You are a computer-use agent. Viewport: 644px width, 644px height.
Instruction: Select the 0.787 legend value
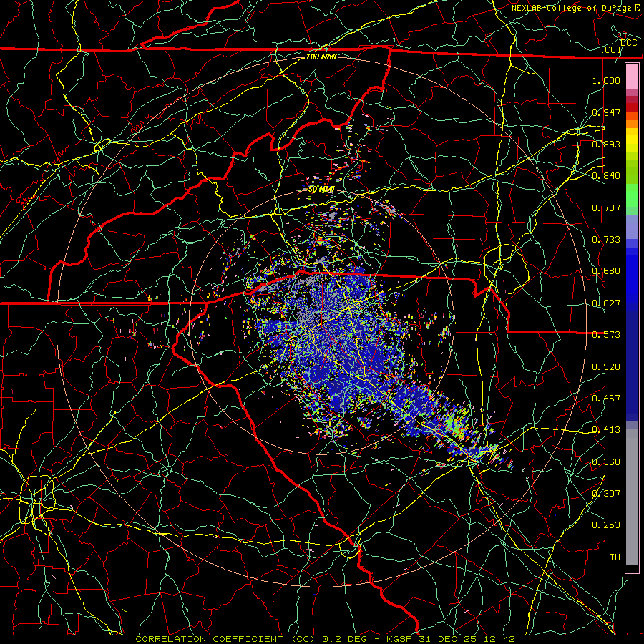pyautogui.click(x=606, y=208)
